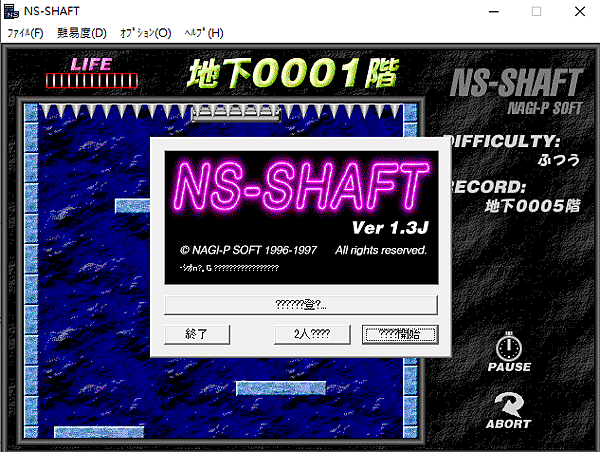
Task: Click the ふつう difficulty value
Action: click(559, 160)
